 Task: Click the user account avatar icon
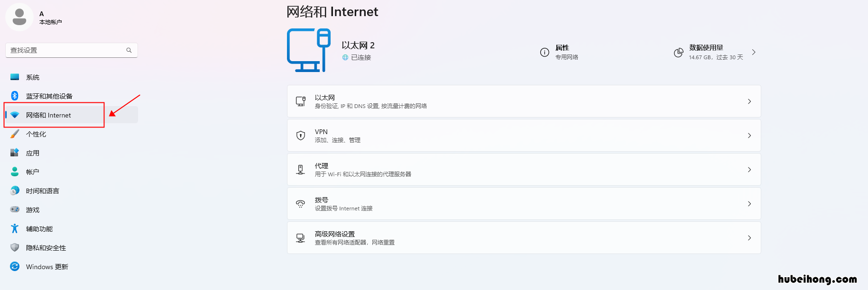[x=19, y=17]
